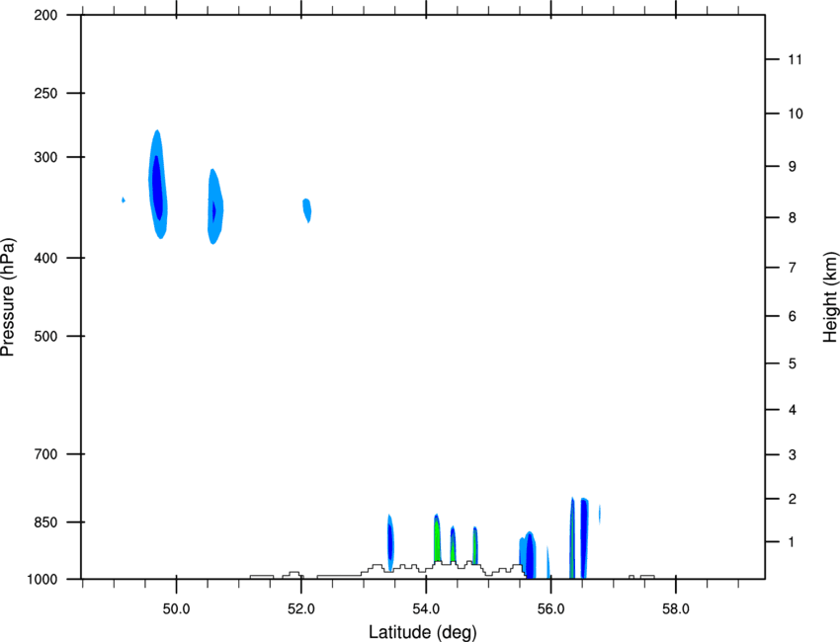Click the wide dark blue column near 56.5
The height and width of the screenshot is (642, 840).
[x=584, y=538]
